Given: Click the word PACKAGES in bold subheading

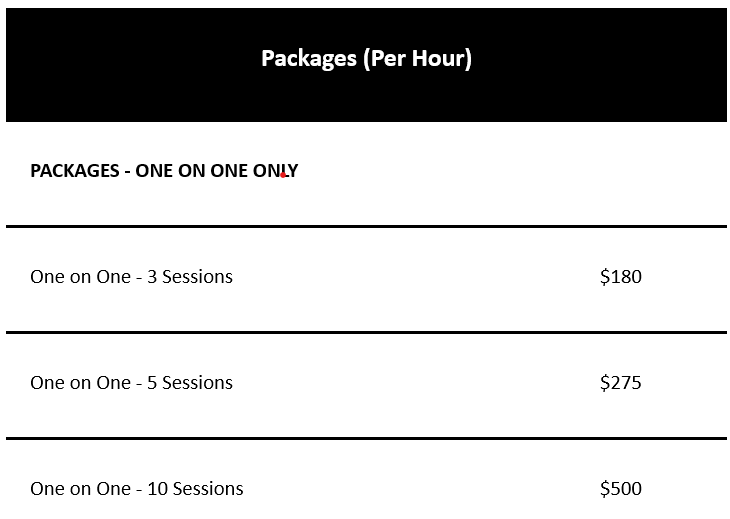Looking at the screenshot, I should [x=75, y=171].
